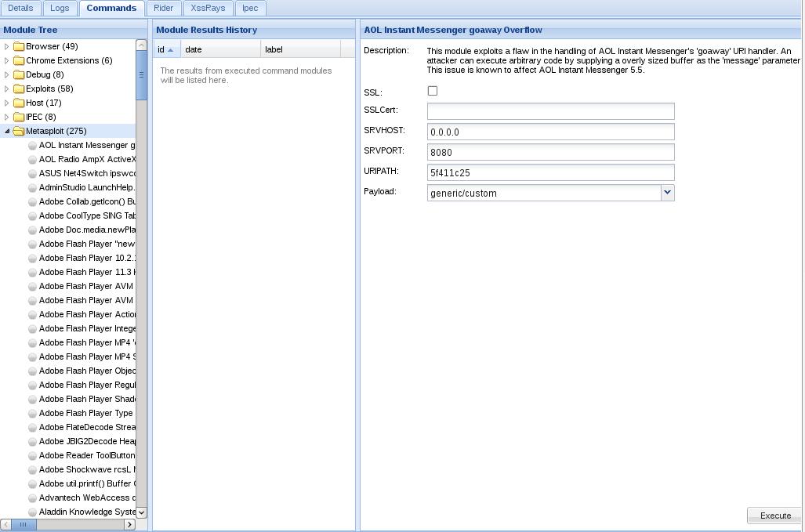Click the Execute button
The width and height of the screenshot is (805, 532).
[775, 516]
